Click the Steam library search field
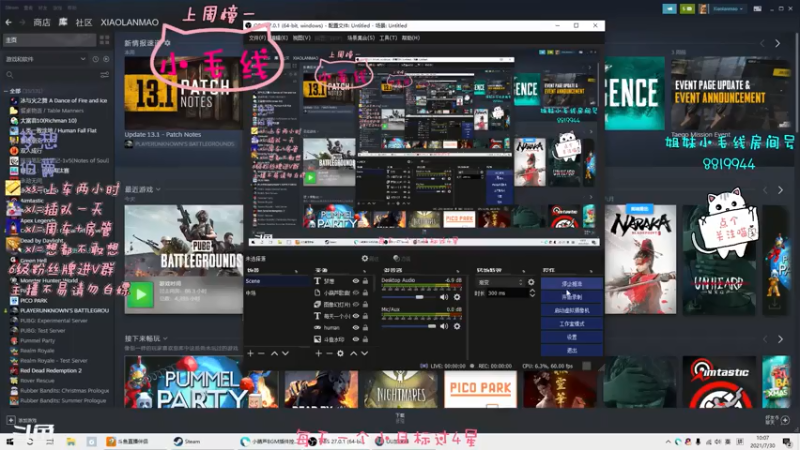The width and height of the screenshot is (800, 450). pyautogui.click(x=51, y=75)
